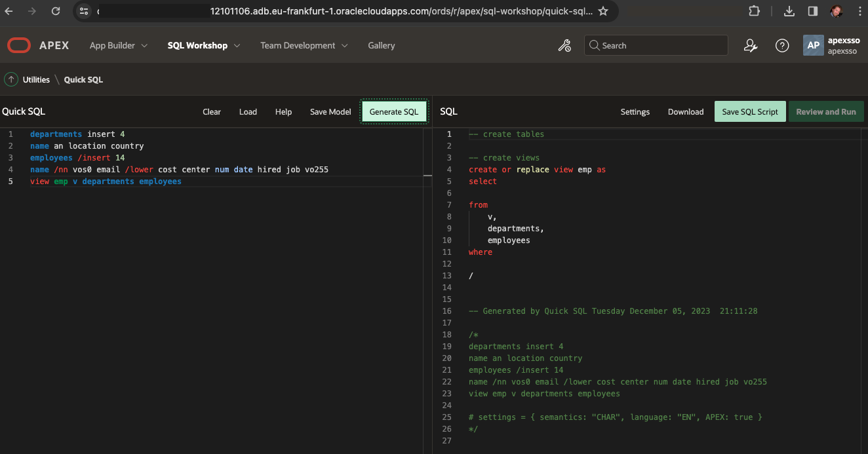Open the developer tools wrench icon
Screen dimensions: 868x454
564,45
